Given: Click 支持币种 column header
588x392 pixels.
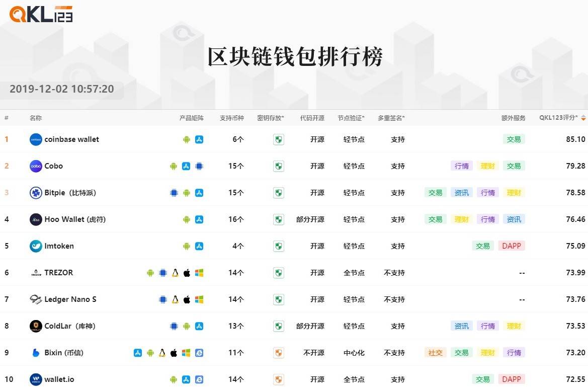Looking at the screenshot, I should (x=232, y=118).
